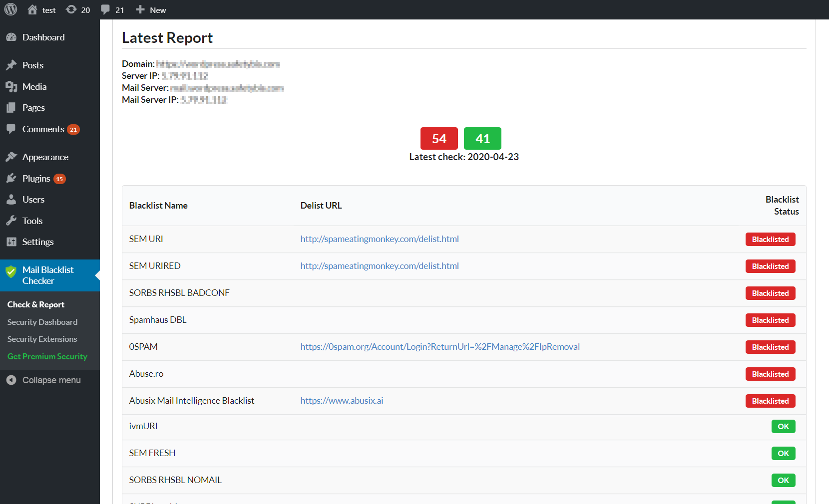Open Security Dashboard submenu item
This screenshot has width=829, height=504.
tap(42, 322)
